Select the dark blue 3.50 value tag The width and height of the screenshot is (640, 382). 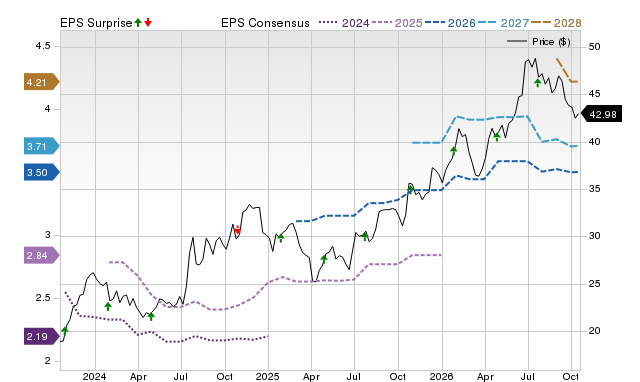42,172
